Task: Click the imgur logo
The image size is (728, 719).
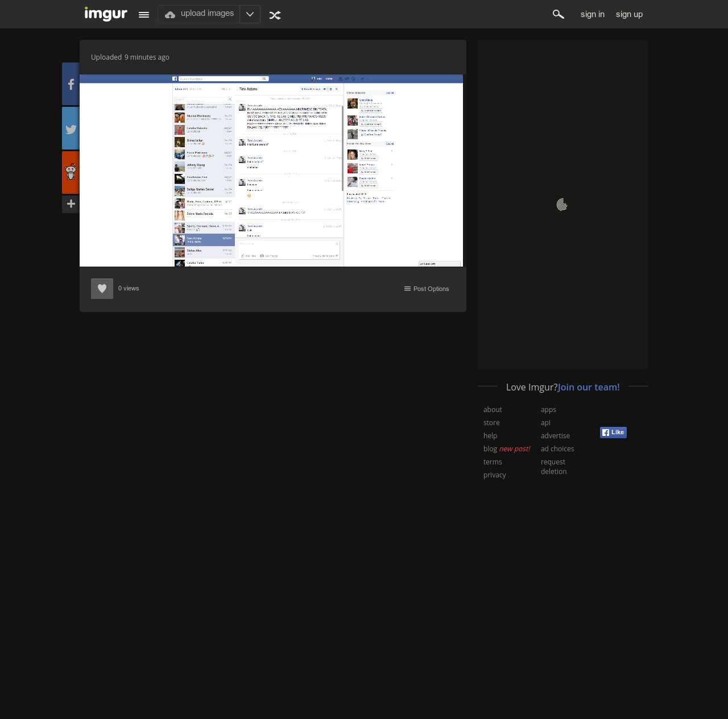Action: point(106,14)
